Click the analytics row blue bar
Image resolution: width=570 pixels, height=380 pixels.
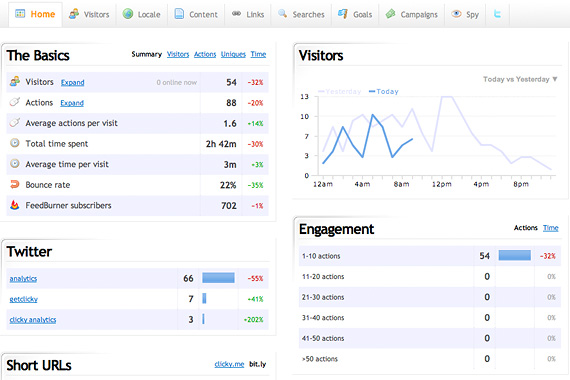[x=218, y=278]
